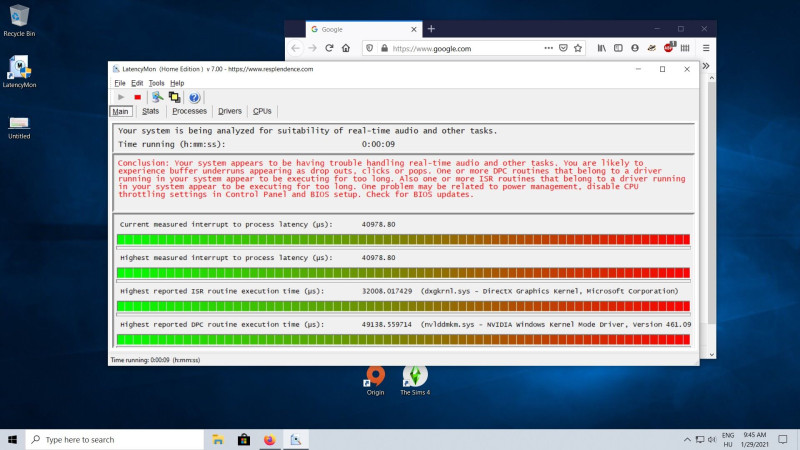This screenshot has width=800, height=450.
Task: Go forward in Firefox
Action: pos(312,48)
